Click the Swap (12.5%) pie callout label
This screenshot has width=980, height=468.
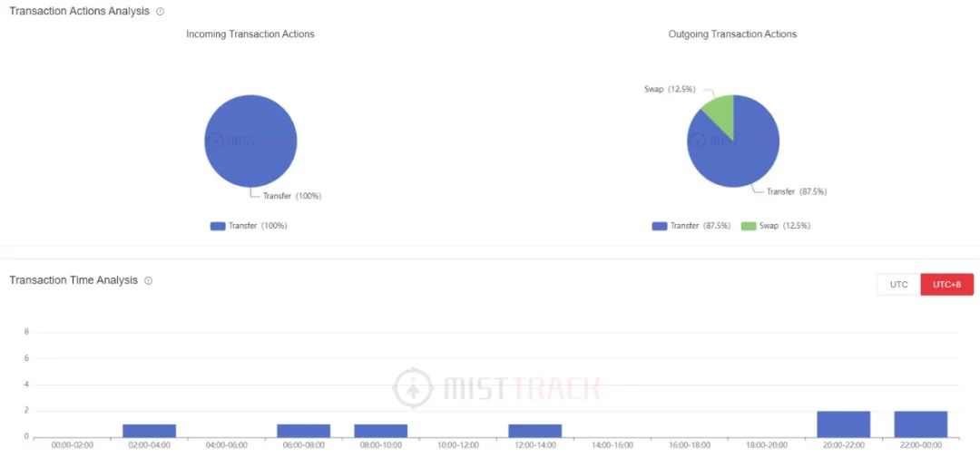click(670, 90)
